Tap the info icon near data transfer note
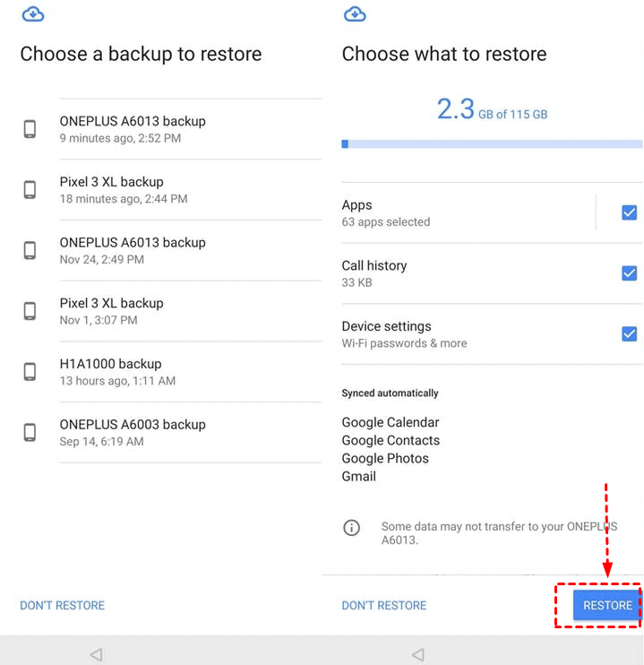This screenshot has height=665, width=644. (352, 528)
